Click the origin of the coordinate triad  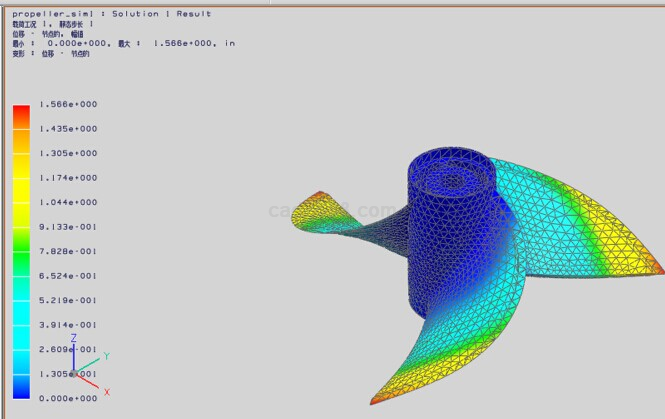pyautogui.click(x=74, y=374)
